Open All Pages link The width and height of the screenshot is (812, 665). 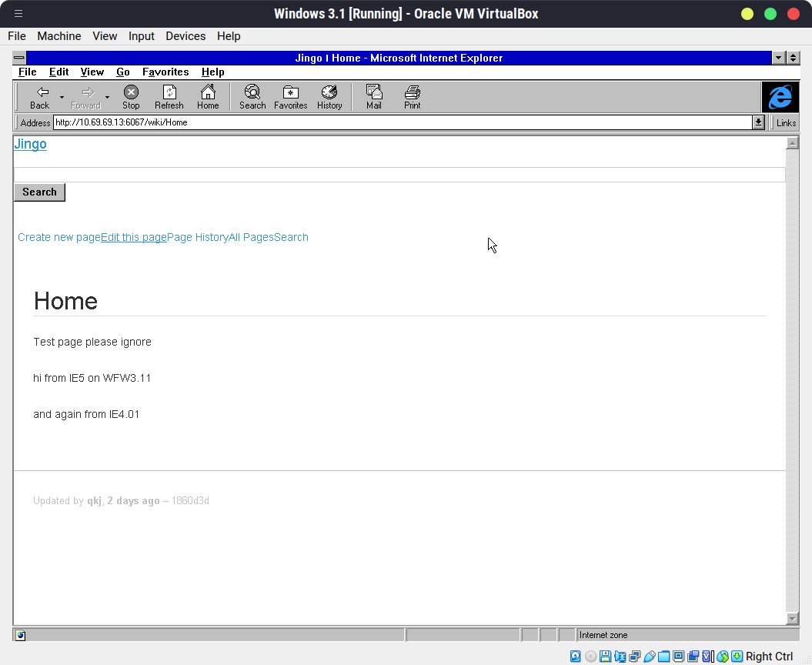(251, 237)
